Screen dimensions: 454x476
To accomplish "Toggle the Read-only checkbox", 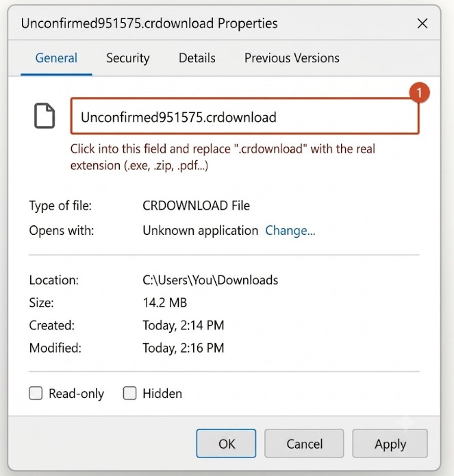I will point(36,393).
